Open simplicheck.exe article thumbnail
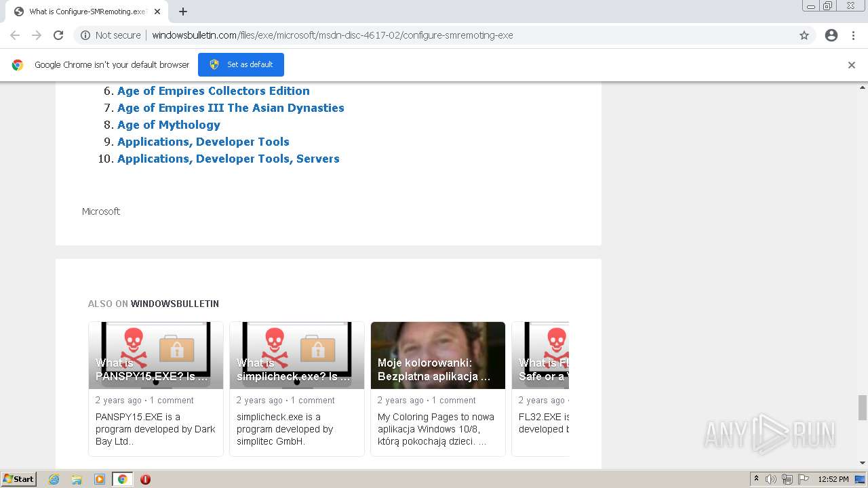 point(297,355)
